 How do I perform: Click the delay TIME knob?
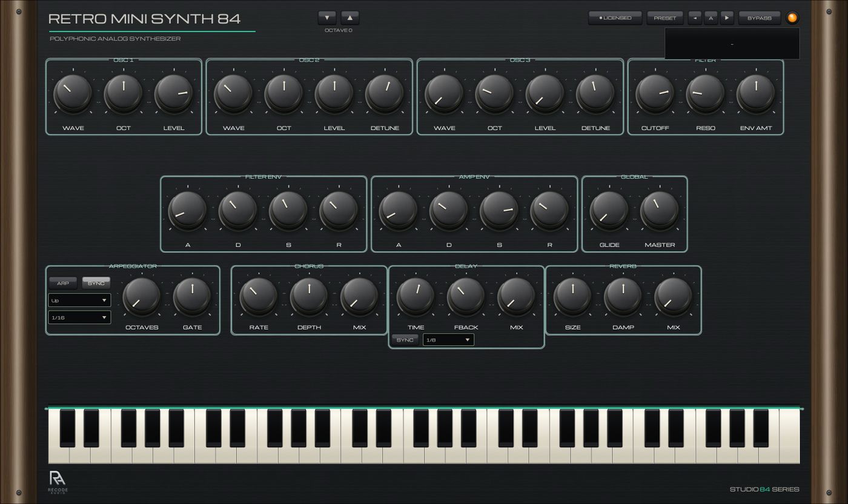point(416,296)
